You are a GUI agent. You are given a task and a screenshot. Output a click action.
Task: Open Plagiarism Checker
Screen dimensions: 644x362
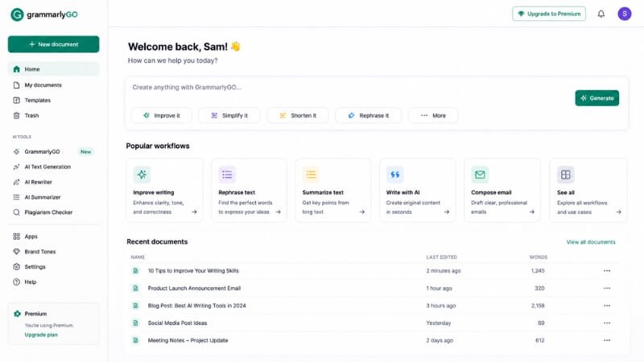[53, 212]
